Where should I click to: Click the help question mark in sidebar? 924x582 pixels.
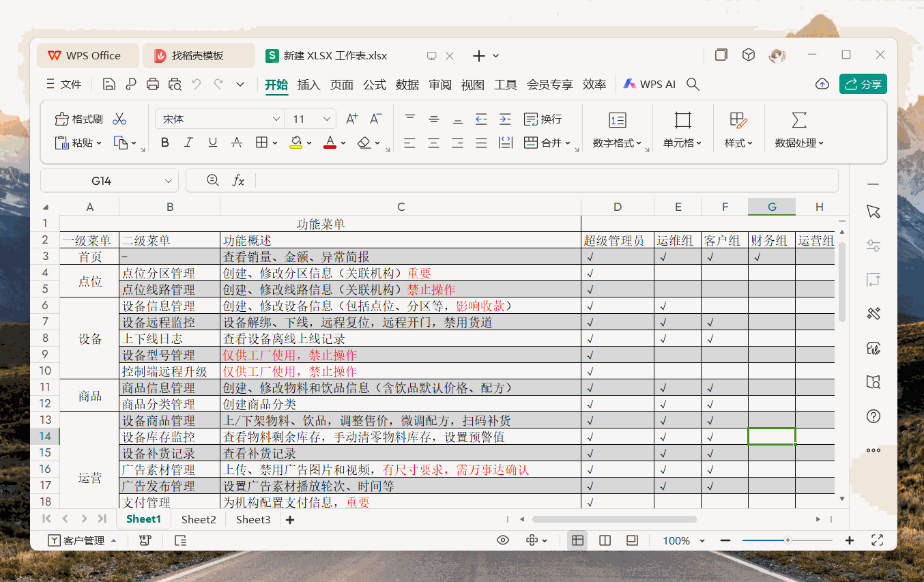click(x=873, y=416)
